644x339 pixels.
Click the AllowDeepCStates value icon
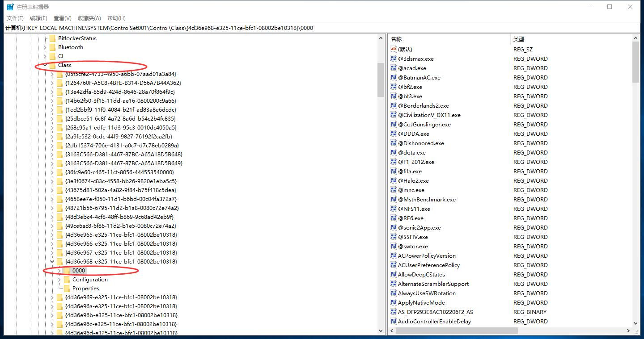point(394,274)
